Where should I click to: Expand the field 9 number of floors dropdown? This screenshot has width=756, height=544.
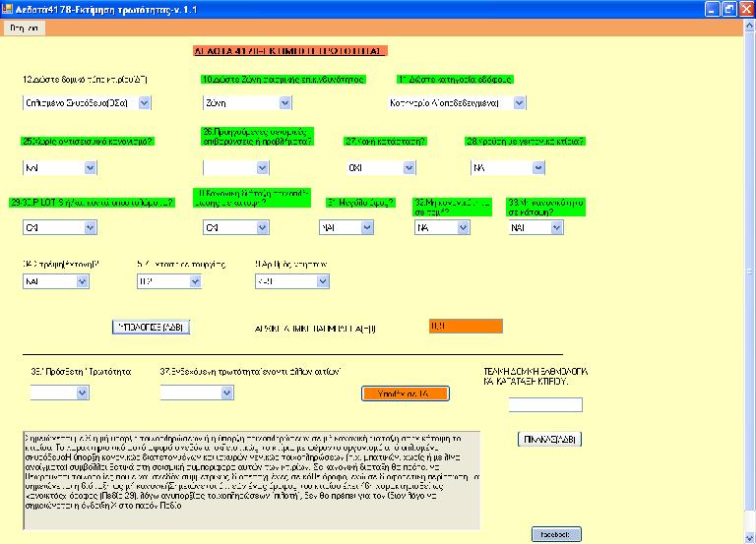(321, 281)
